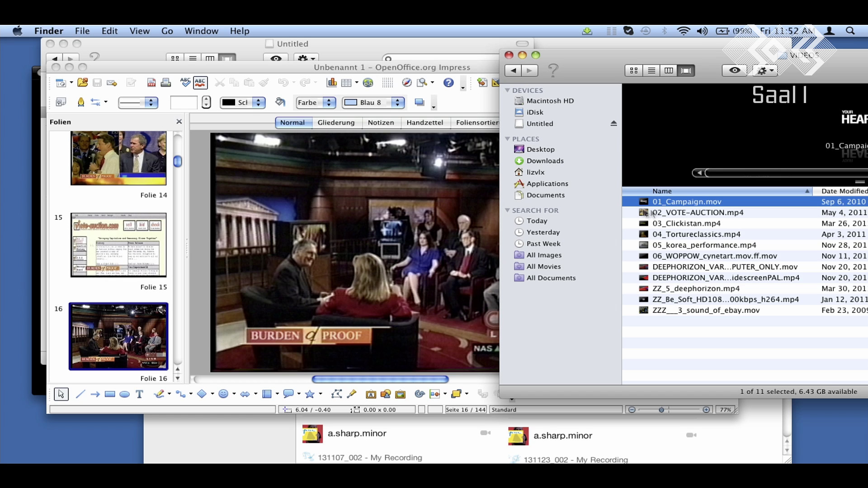The height and width of the screenshot is (488, 868).
Task: Collapse the SEARCH FOR sidebar section
Action: coord(507,210)
